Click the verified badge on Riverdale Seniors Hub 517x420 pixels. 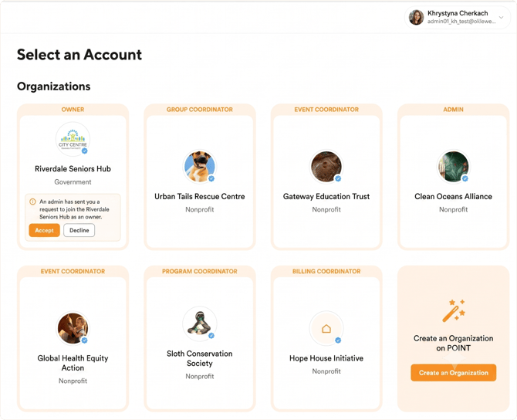point(85,151)
